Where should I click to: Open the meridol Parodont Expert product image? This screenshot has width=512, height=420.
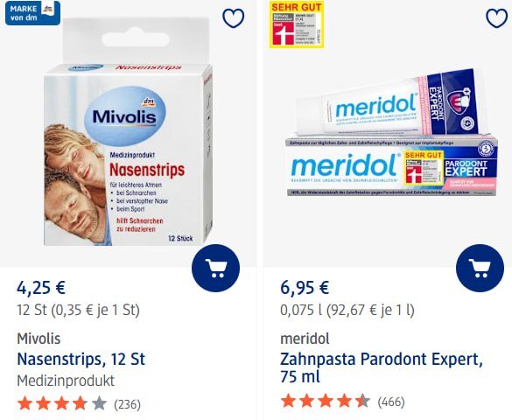point(392,132)
